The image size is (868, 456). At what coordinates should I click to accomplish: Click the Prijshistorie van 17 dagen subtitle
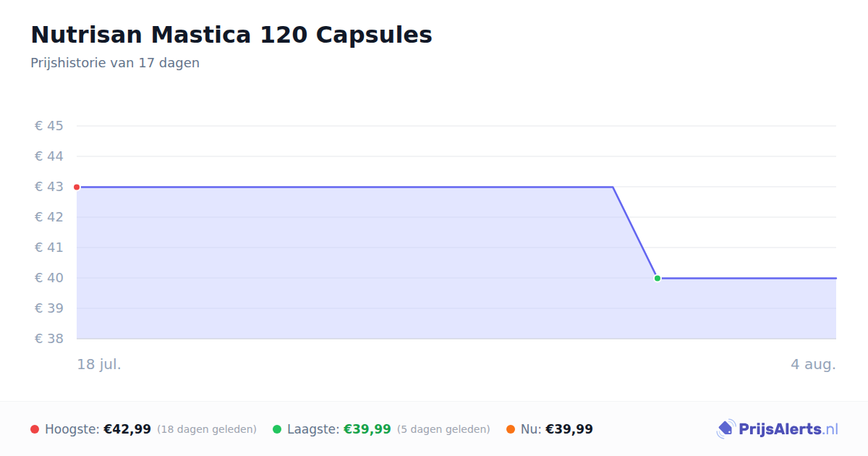(x=115, y=63)
